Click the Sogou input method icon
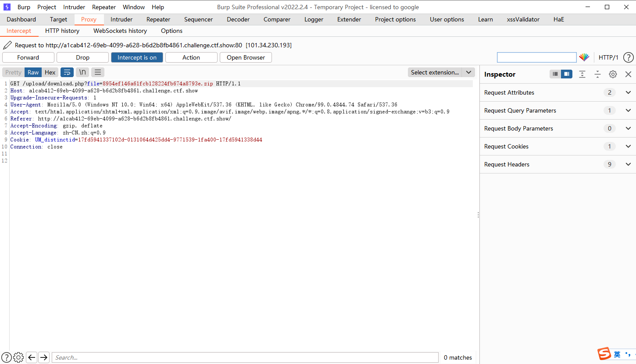This screenshot has height=364, width=636. click(604, 354)
